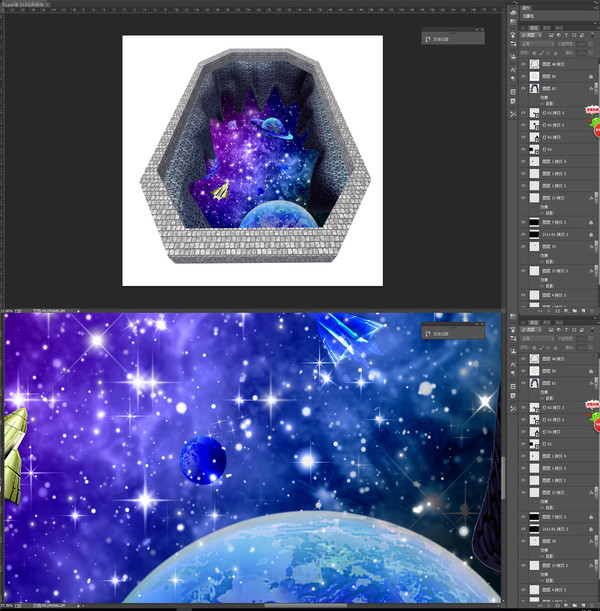Viewport: 600px width, 611px height.
Task: Click the fill value field in the upper Layers panel
Action: click(x=581, y=53)
